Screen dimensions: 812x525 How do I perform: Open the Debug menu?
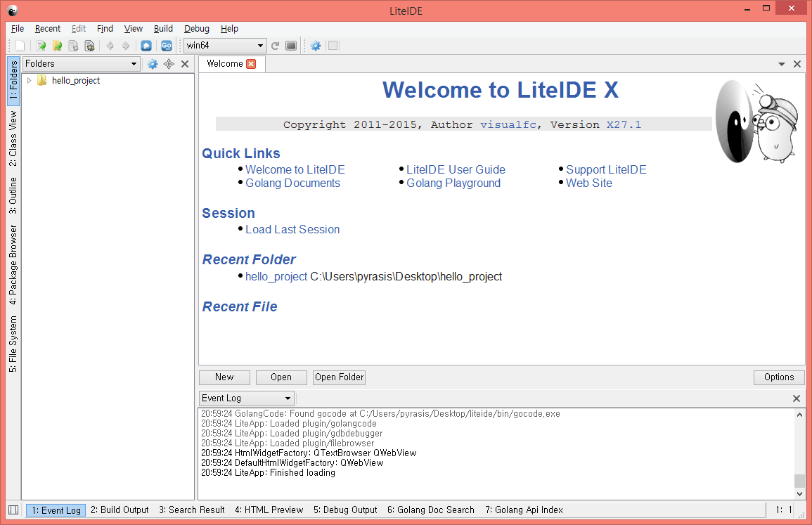196,29
